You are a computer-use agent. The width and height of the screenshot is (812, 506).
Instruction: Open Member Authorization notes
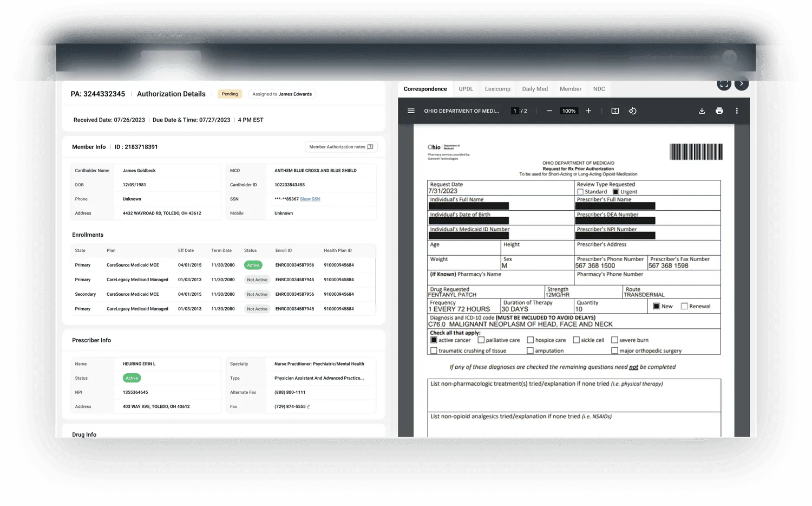pos(341,147)
